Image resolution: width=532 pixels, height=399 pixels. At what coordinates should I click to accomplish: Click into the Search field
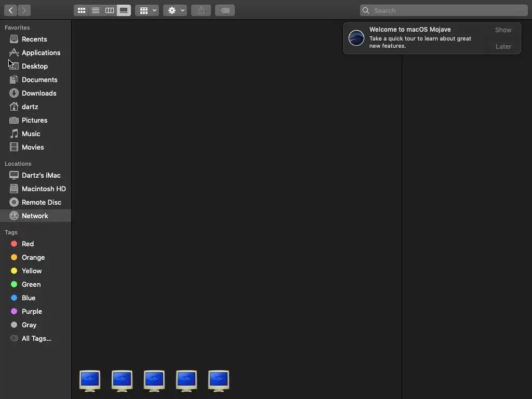click(x=444, y=10)
